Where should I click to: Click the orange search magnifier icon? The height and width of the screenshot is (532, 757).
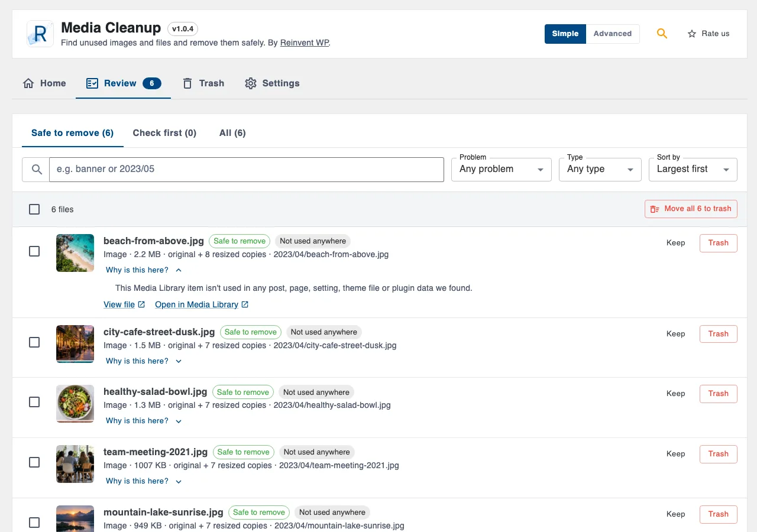click(x=662, y=34)
